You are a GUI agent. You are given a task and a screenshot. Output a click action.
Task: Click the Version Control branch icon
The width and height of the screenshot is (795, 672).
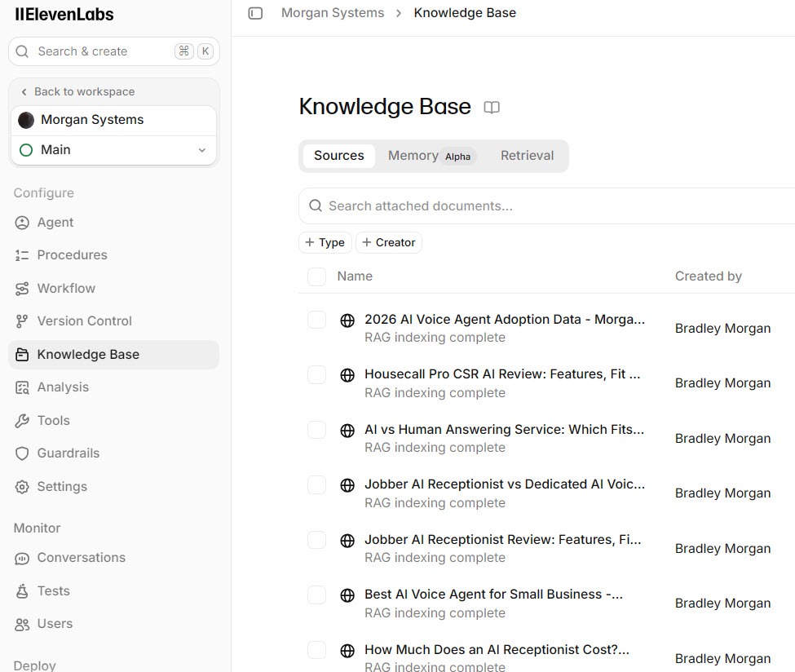click(x=22, y=321)
